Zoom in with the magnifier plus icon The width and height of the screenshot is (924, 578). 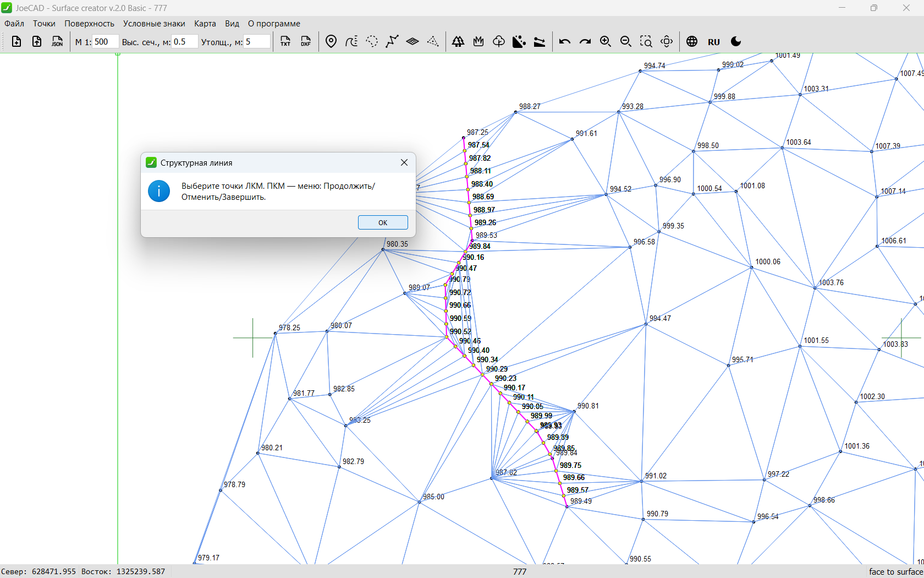pyautogui.click(x=606, y=42)
